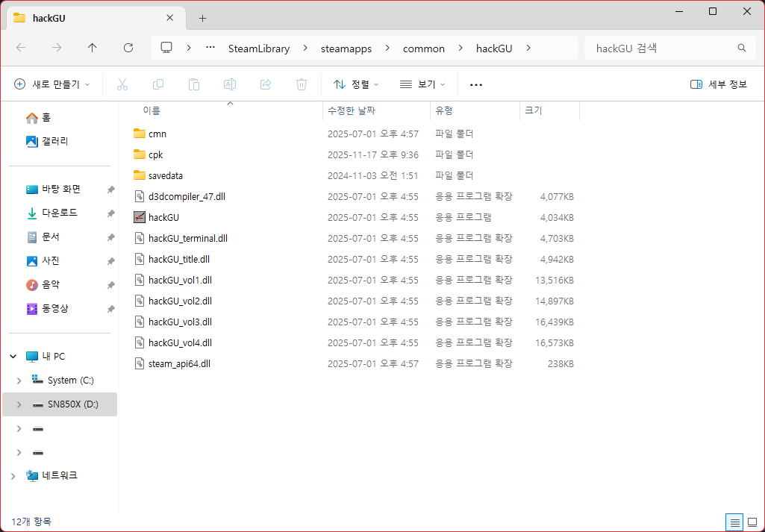Click the Delete trash can icon
Viewport: 765px width, 532px height.
click(302, 84)
